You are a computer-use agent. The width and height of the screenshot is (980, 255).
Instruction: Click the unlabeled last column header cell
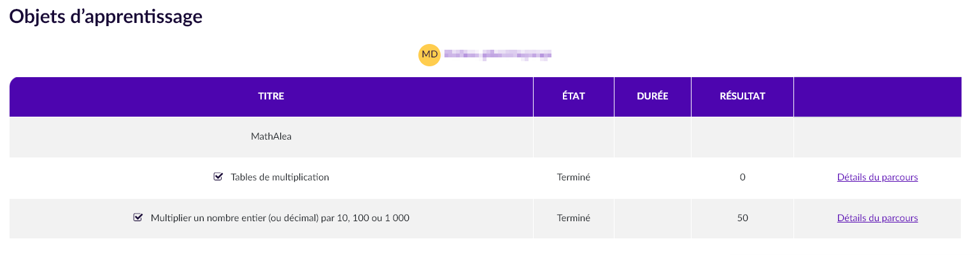coord(877,97)
